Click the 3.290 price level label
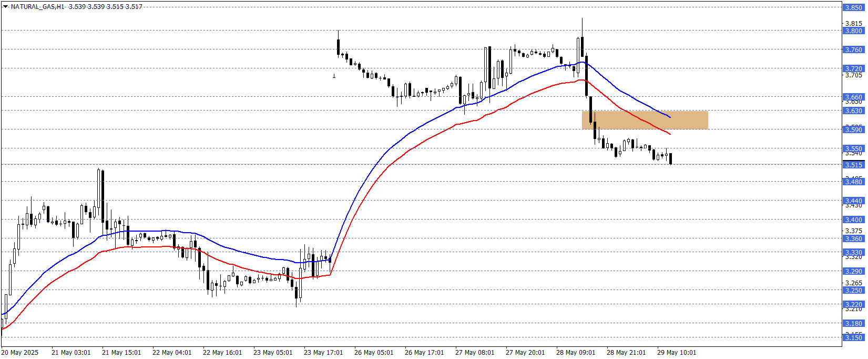 [x=853, y=272]
